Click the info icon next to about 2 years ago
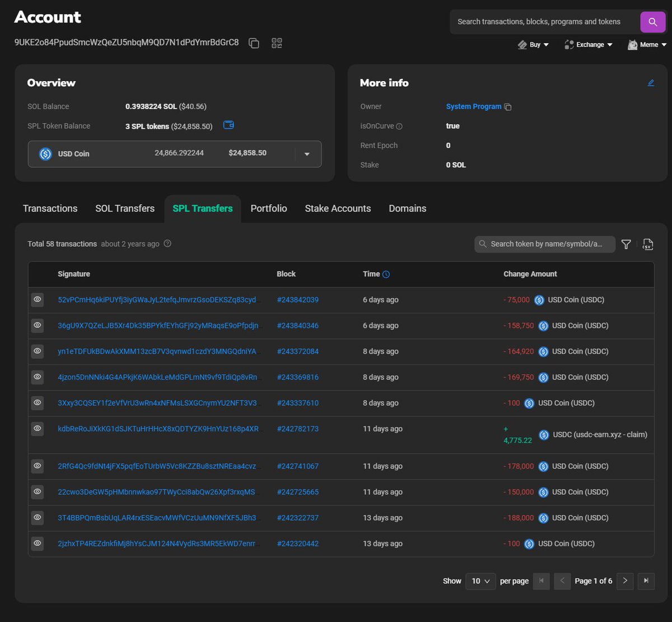The image size is (672, 622). 167,244
